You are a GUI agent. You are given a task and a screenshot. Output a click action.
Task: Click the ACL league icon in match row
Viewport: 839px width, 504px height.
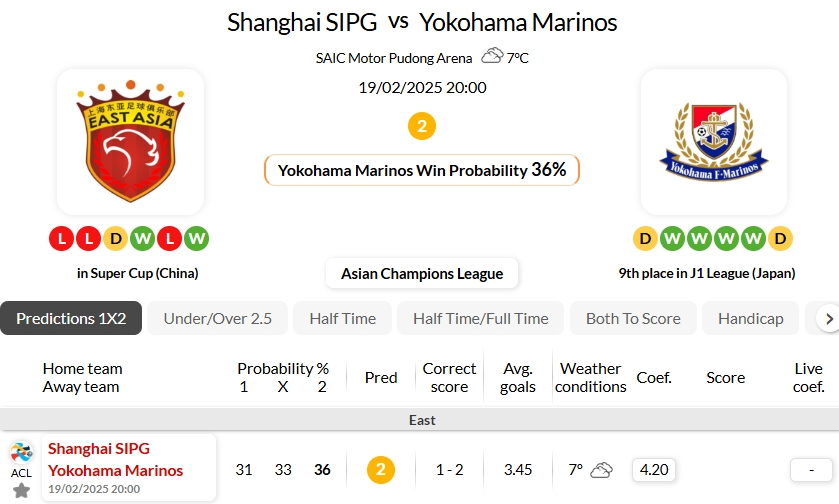[x=21, y=452]
